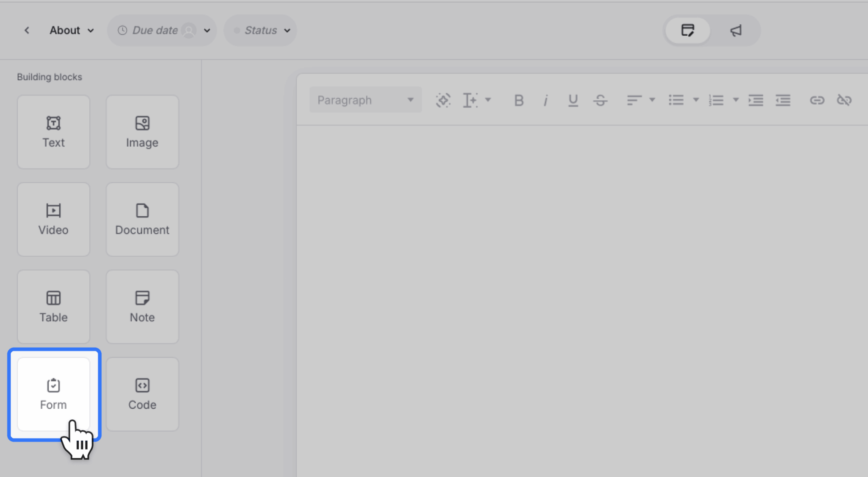Image resolution: width=868 pixels, height=477 pixels.
Task: Switch to the editor view toggle
Action: [x=687, y=30]
